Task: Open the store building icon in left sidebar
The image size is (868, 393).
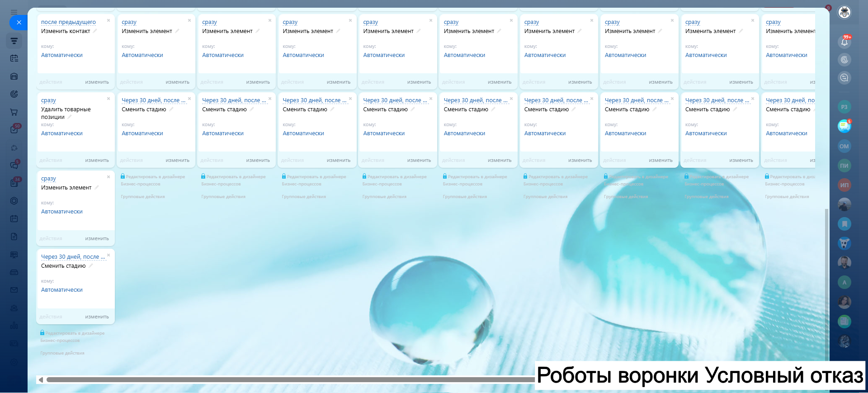Action: [x=14, y=76]
